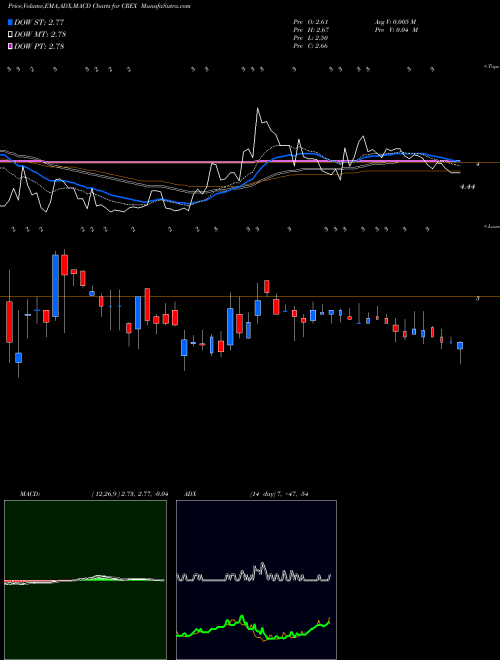Click the MACD (12,26,9) values text

pyautogui.click(x=129, y=494)
